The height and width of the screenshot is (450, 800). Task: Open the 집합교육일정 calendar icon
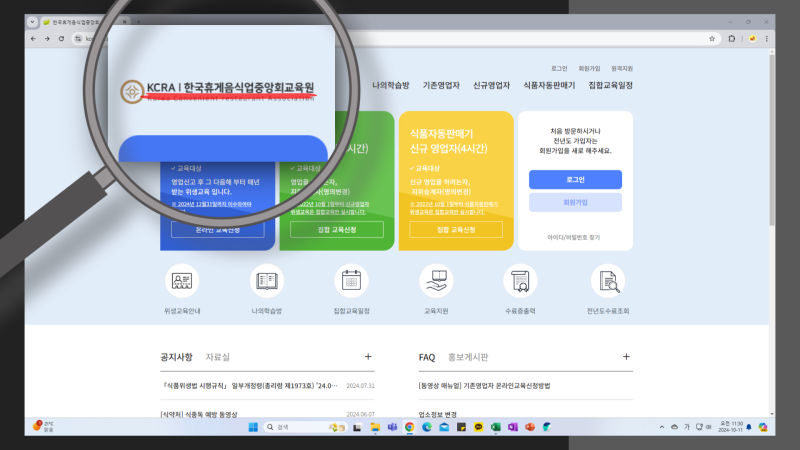pos(352,281)
